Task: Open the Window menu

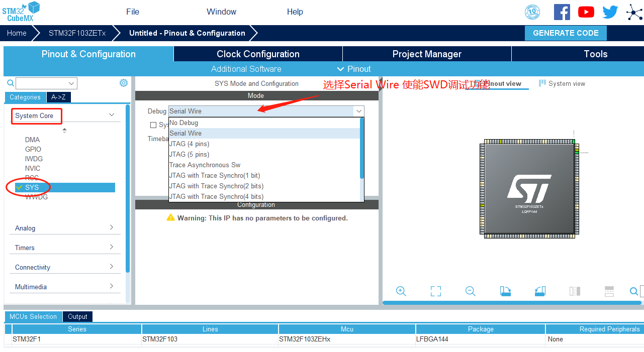Action: pyautogui.click(x=221, y=12)
